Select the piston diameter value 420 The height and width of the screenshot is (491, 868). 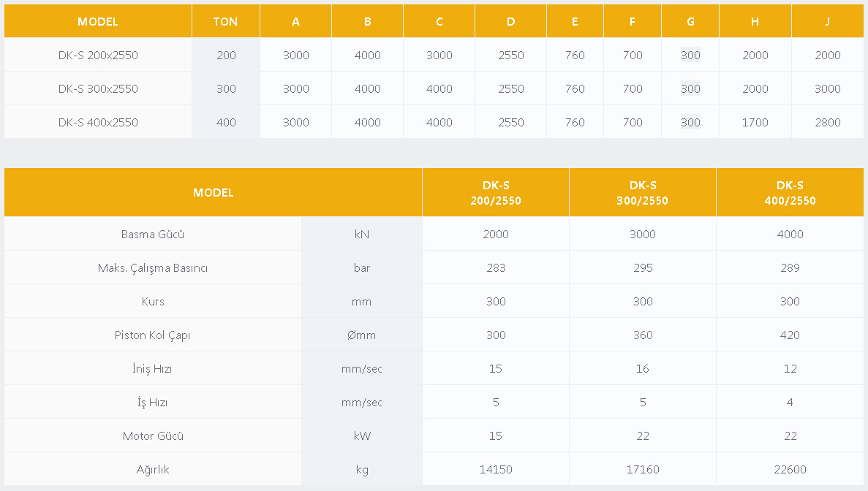coord(790,335)
